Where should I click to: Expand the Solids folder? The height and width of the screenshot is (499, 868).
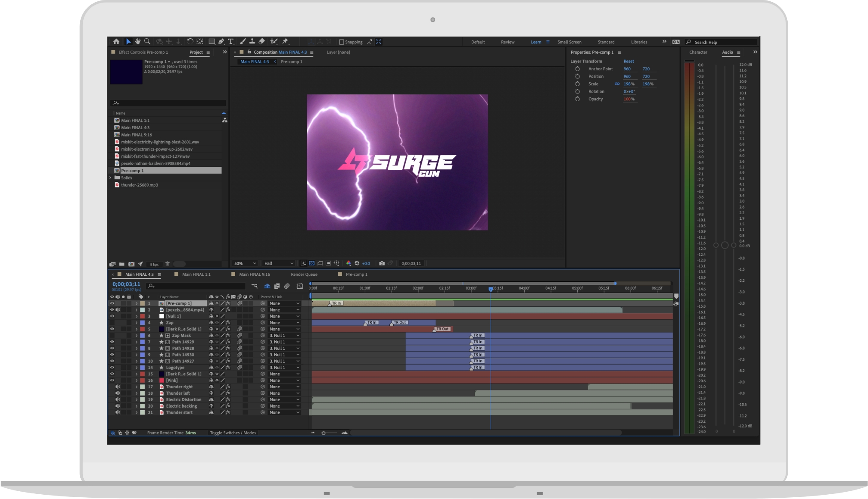[x=110, y=178]
